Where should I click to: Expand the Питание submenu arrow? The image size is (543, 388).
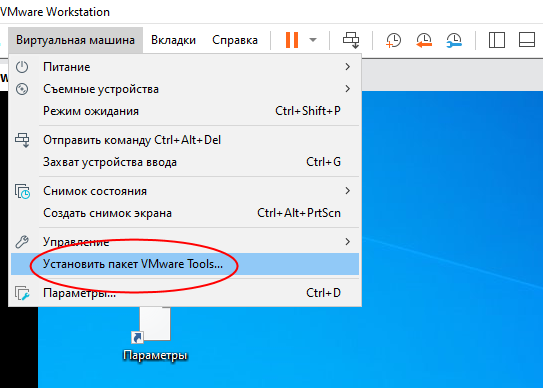point(348,67)
